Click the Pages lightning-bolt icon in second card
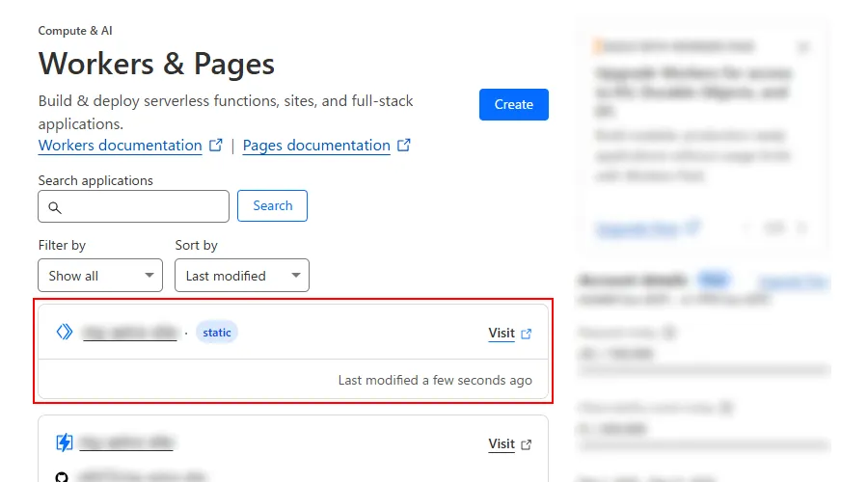This screenshot has height=482, width=868. click(65, 442)
